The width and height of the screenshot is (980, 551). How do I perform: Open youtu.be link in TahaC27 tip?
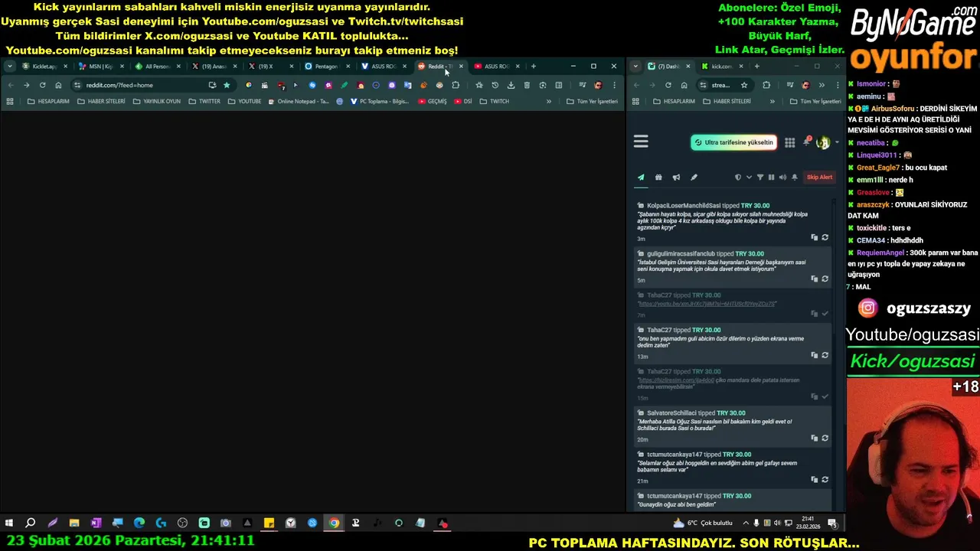[707, 304]
